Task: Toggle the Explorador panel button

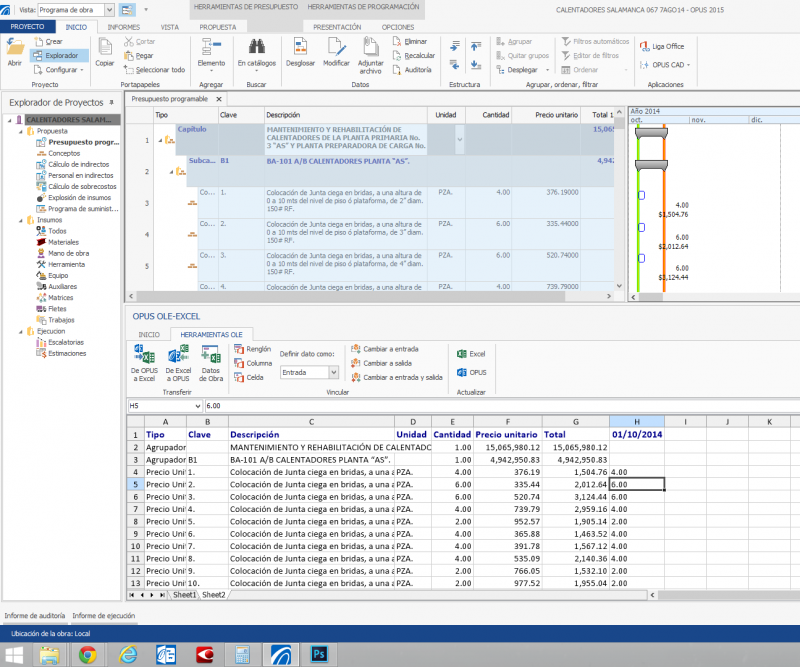Action: (61, 56)
